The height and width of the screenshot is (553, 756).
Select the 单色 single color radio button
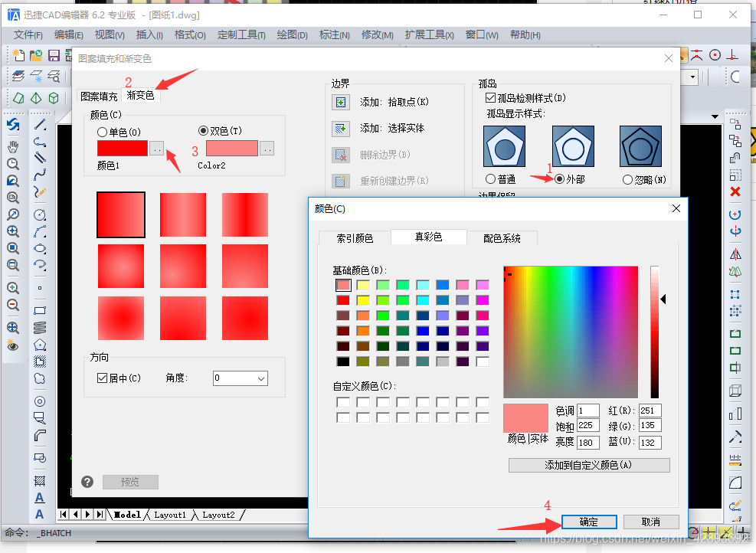click(102, 132)
